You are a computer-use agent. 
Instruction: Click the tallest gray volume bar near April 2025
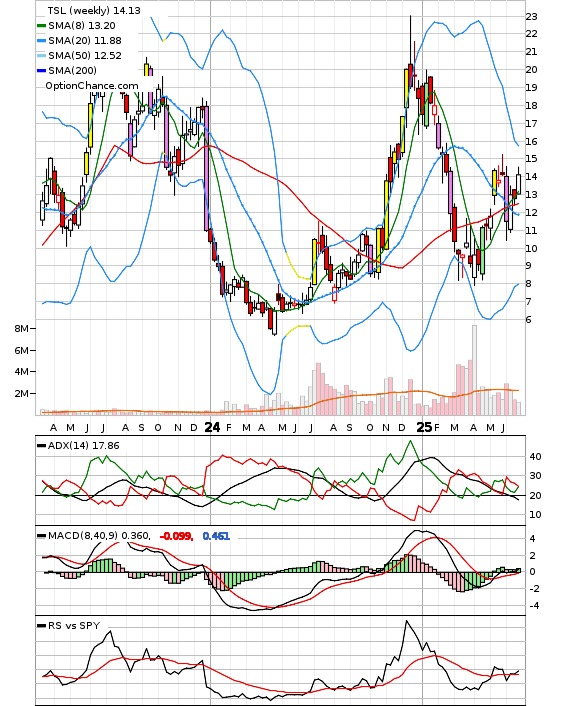tap(474, 370)
